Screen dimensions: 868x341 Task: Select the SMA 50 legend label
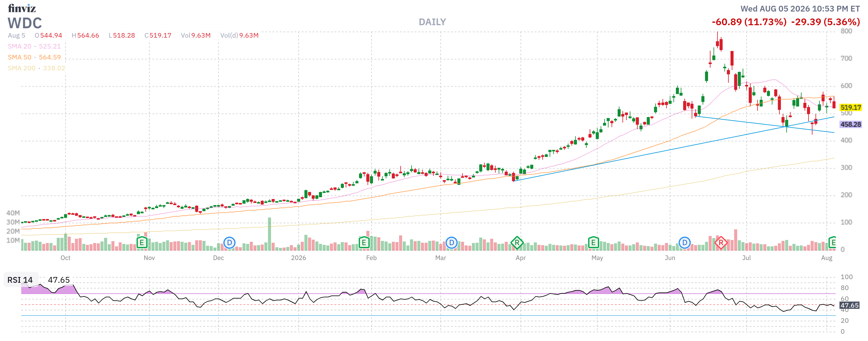[19, 57]
